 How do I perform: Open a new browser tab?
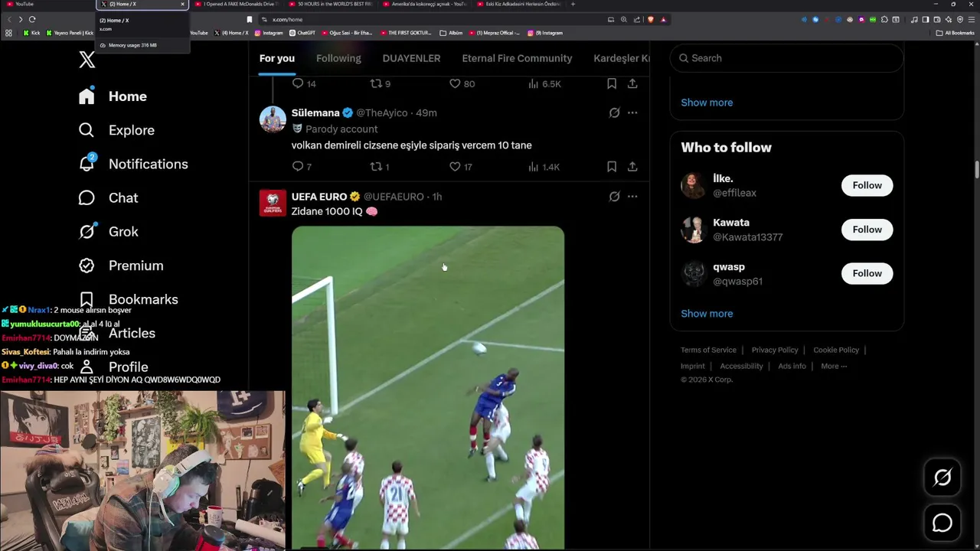573,4
